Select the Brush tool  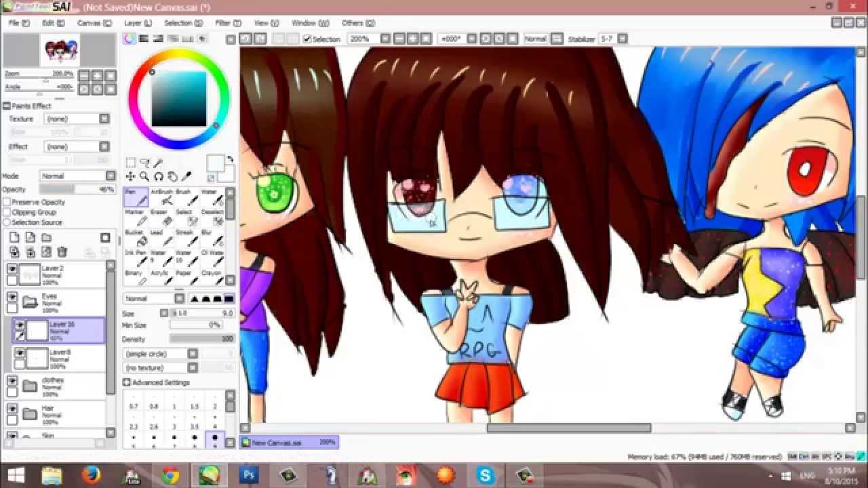point(186,197)
